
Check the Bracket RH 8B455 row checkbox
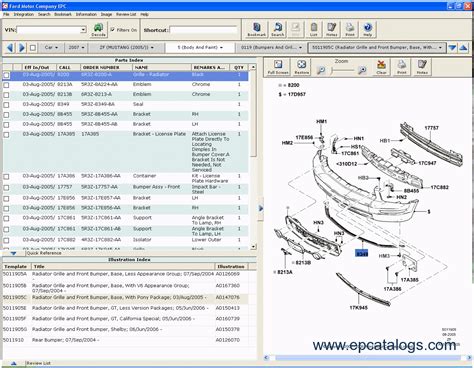[6, 115]
